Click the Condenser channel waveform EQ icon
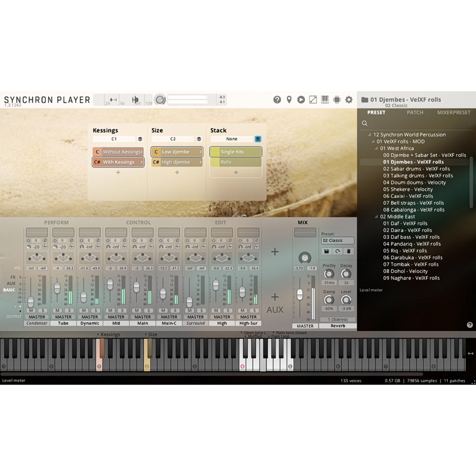 click(x=45, y=247)
